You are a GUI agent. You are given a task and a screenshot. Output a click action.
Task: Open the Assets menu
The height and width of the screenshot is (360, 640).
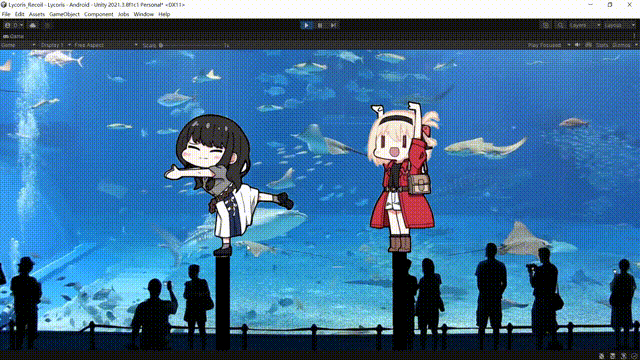click(37, 14)
